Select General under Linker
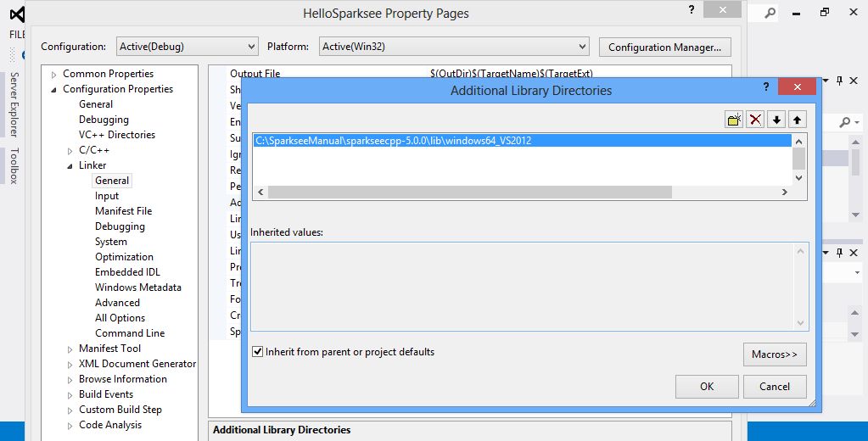This screenshot has width=868, height=441. pos(112,181)
